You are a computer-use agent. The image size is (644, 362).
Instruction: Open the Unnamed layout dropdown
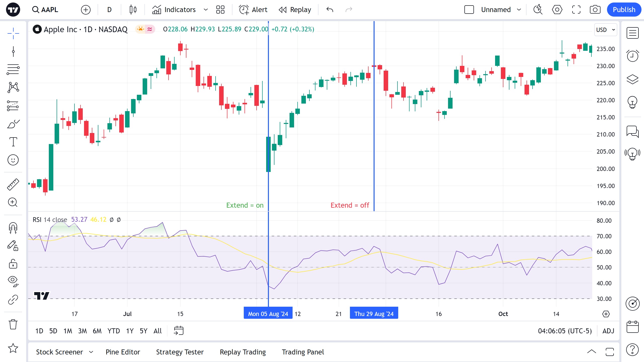(x=519, y=10)
